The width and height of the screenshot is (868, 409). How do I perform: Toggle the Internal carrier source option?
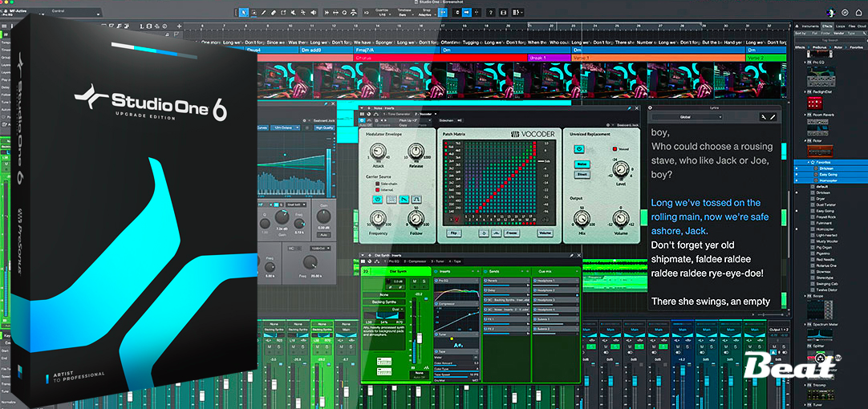[379, 188]
